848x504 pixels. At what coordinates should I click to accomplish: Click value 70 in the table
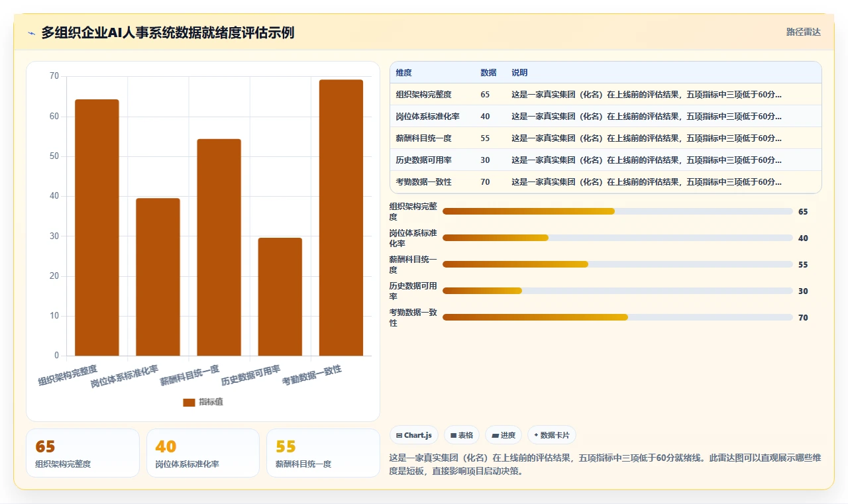coord(485,182)
